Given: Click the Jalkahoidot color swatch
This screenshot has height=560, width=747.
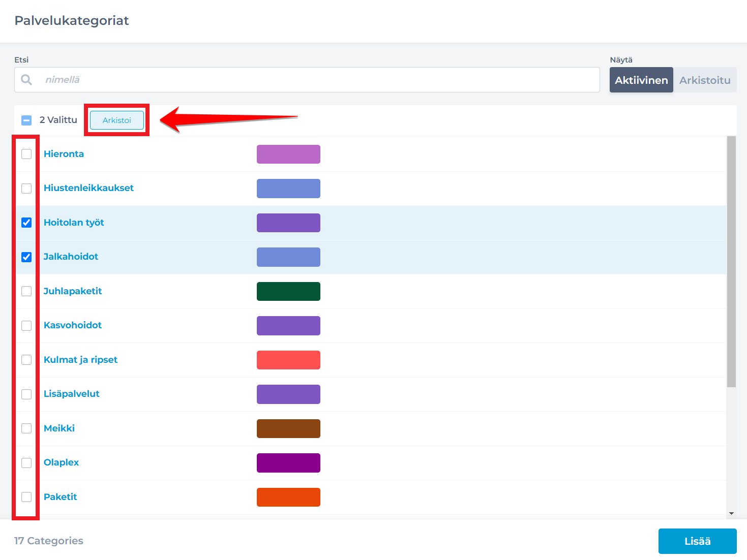Looking at the screenshot, I should (288, 257).
